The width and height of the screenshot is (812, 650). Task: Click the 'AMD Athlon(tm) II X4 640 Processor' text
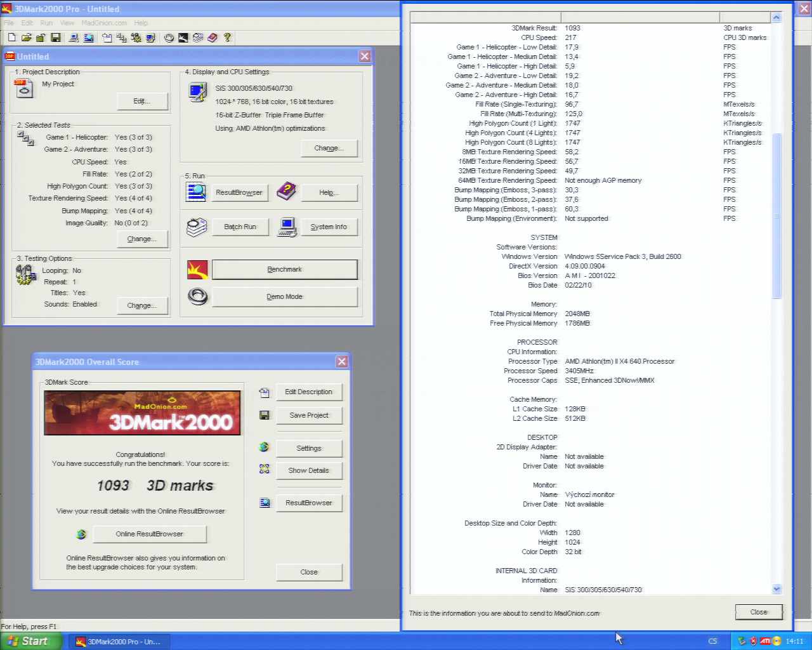620,361
